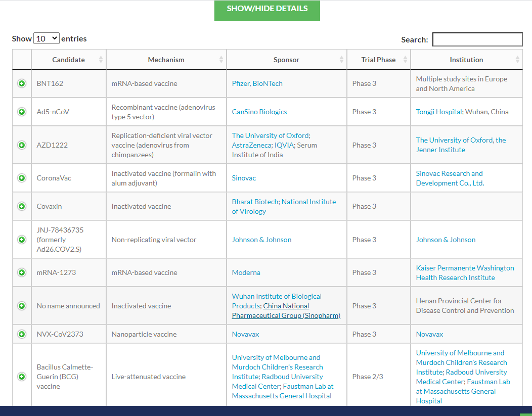Sort table by Institution column
This screenshot has width=532, height=416.
(x=467, y=60)
